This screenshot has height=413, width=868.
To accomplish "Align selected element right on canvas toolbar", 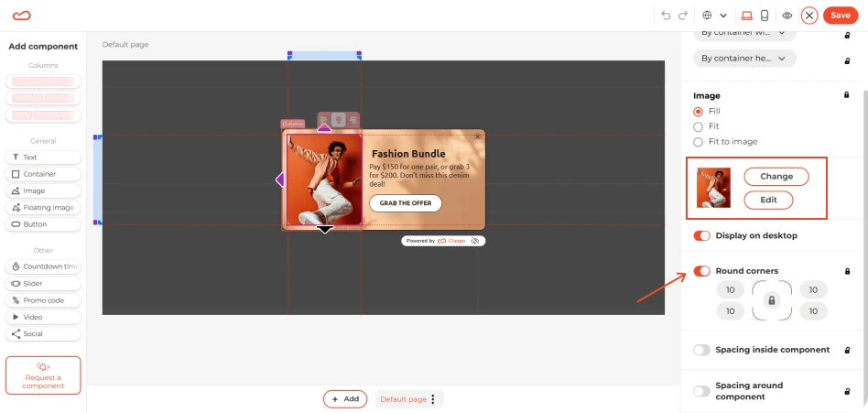I will 353,120.
